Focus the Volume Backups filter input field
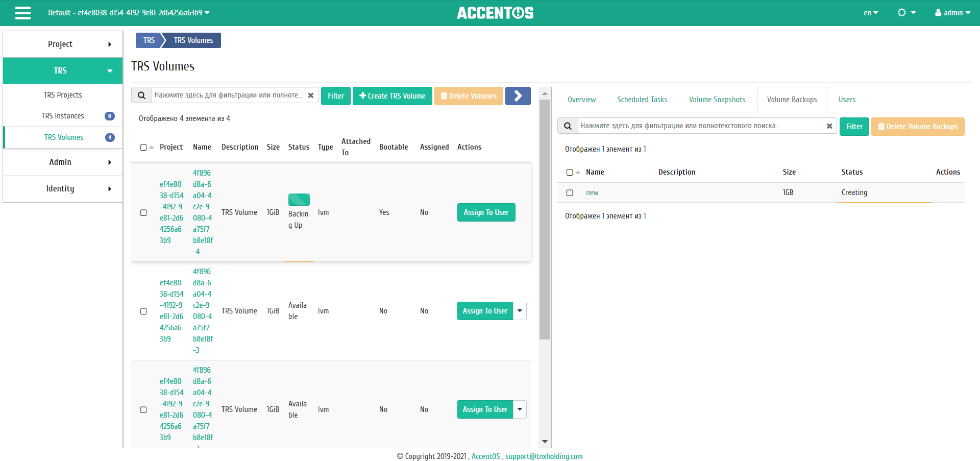The width and height of the screenshot is (980, 461). 701,126
